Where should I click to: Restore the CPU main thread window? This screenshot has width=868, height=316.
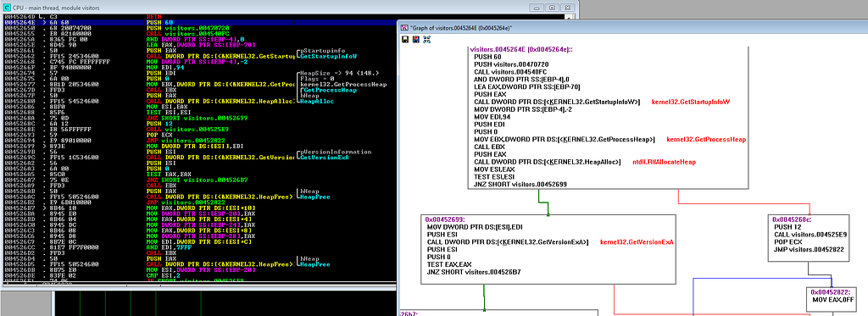click(552, 8)
